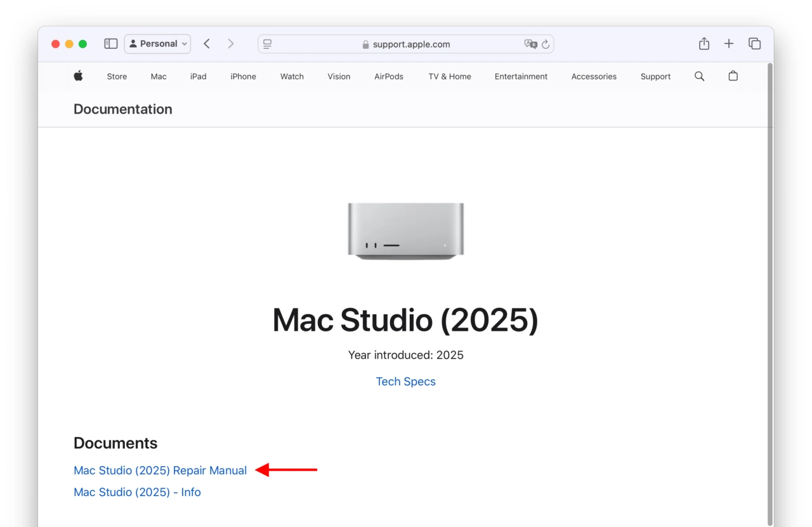Go forward to next page

pyautogui.click(x=231, y=44)
